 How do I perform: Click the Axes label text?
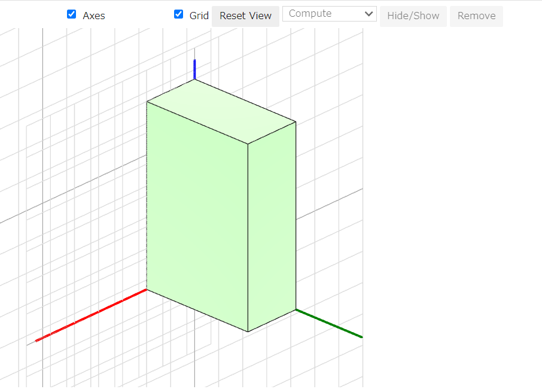tap(94, 16)
